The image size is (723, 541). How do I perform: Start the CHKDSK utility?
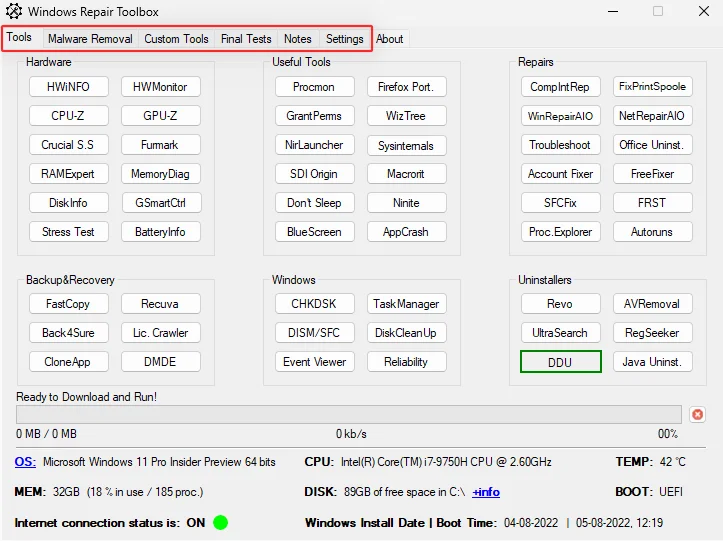pyautogui.click(x=314, y=304)
